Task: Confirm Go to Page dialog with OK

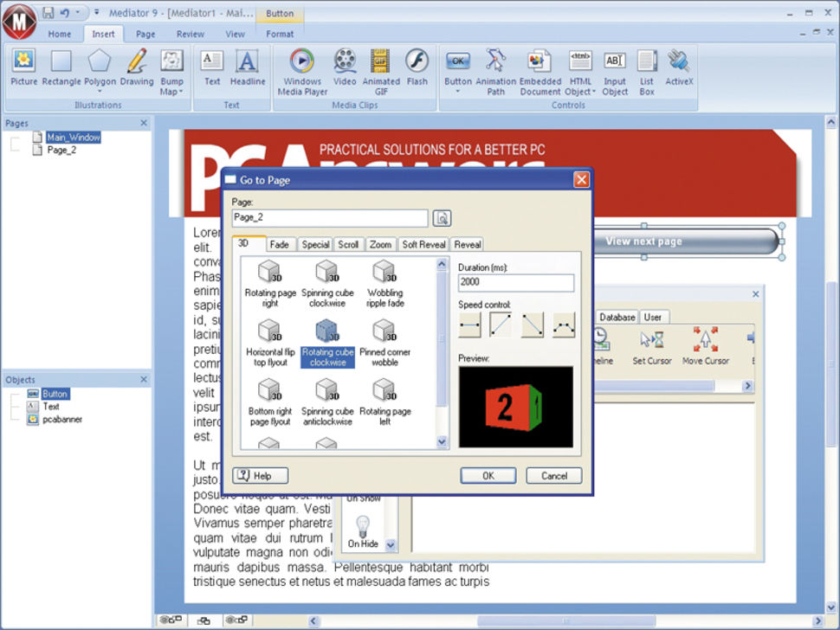Action: (488, 475)
